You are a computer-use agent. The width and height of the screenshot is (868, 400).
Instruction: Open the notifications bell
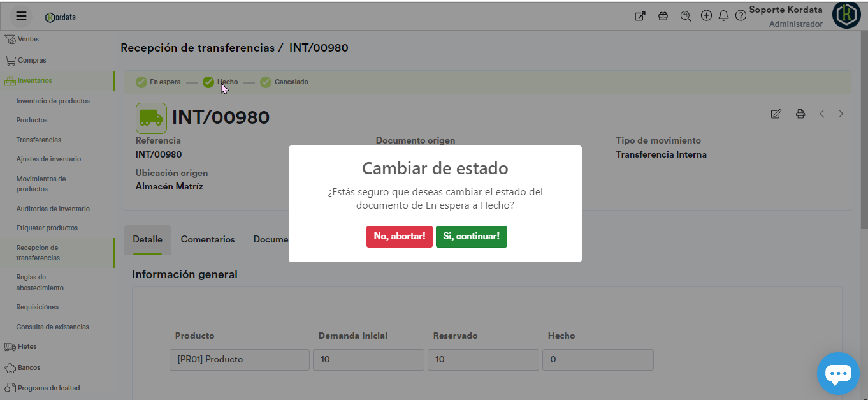pyautogui.click(x=723, y=16)
